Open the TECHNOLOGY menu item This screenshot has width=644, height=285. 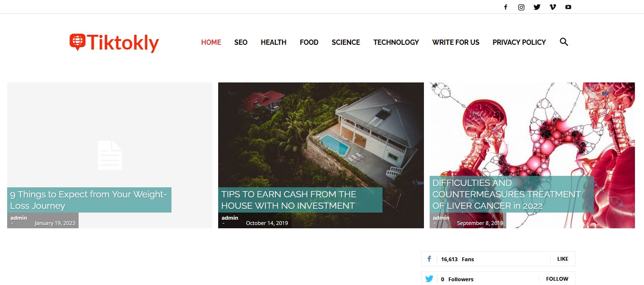tap(396, 42)
